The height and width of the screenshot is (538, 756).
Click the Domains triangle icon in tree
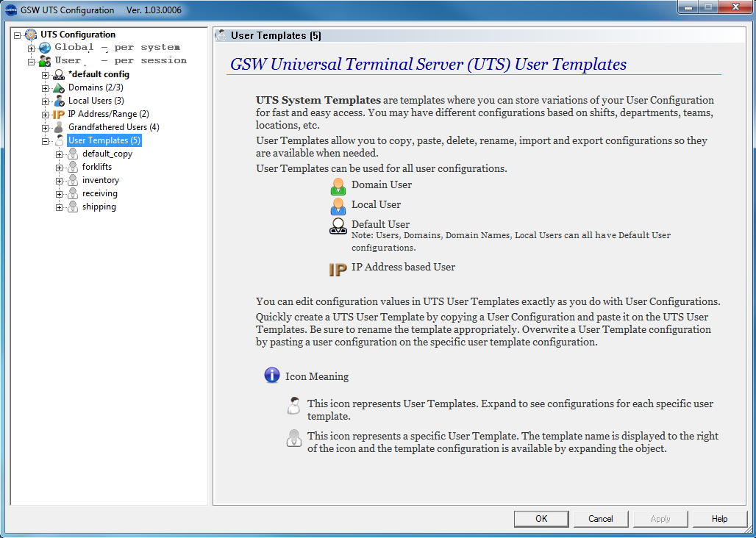tap(59, 88)
